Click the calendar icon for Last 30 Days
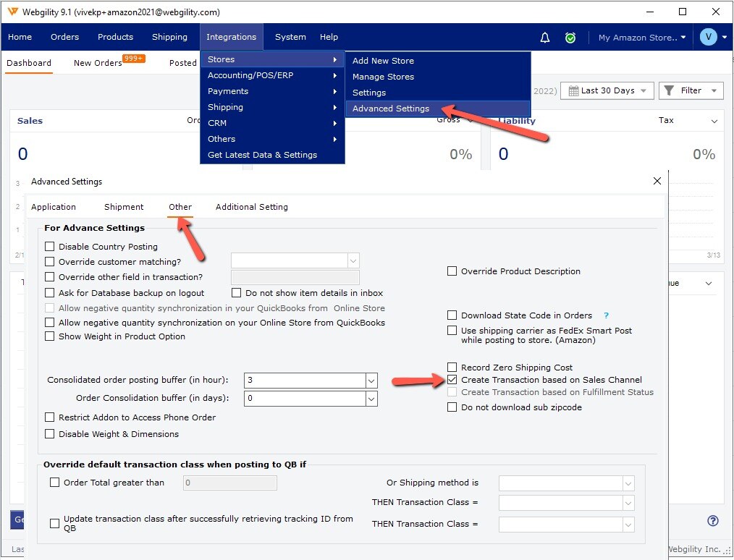Screen dimensions: 734x560 point(573,90)
